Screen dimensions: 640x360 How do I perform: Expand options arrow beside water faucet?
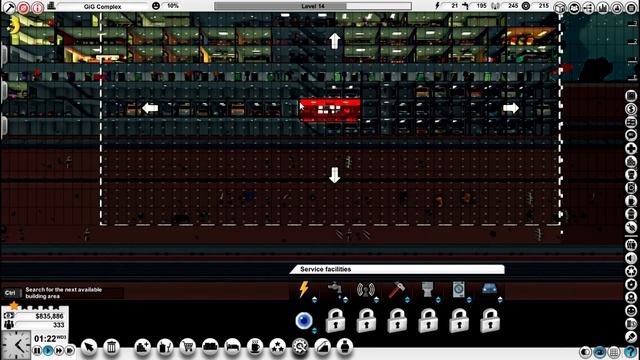[x=345, y=300]
